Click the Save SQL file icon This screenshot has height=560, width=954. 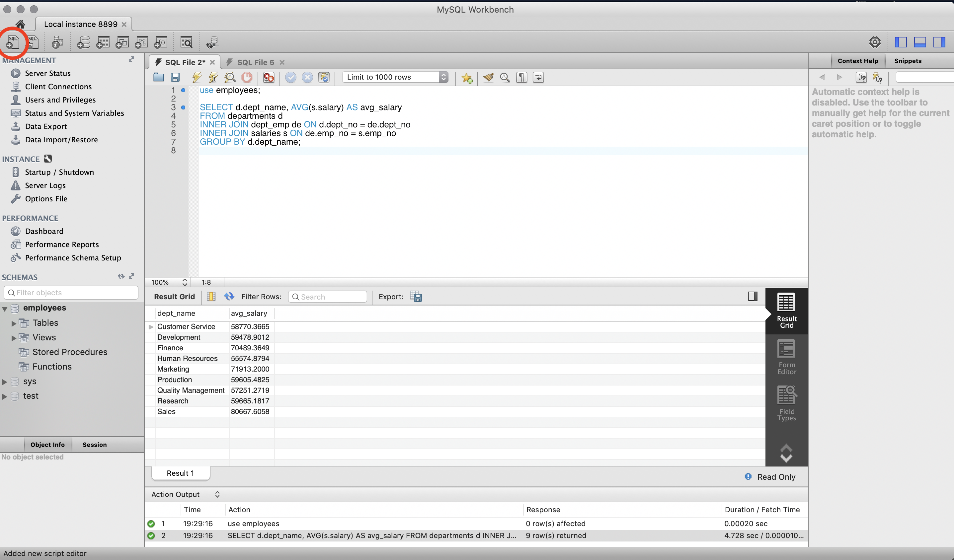click(x=175, y=77)
